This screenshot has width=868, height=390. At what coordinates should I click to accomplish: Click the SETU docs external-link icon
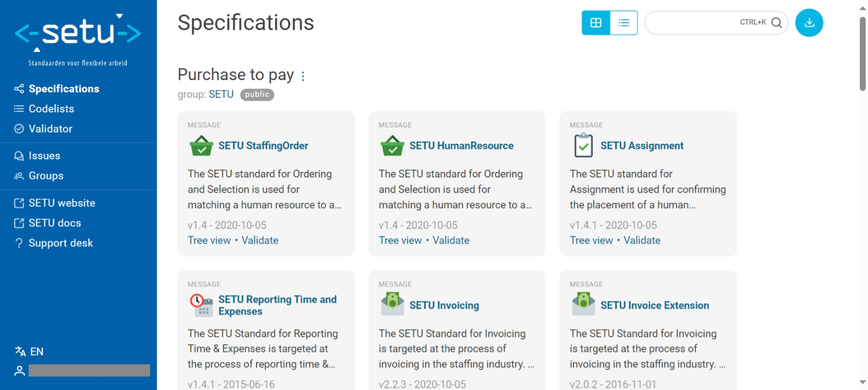(x=19, y=223)
